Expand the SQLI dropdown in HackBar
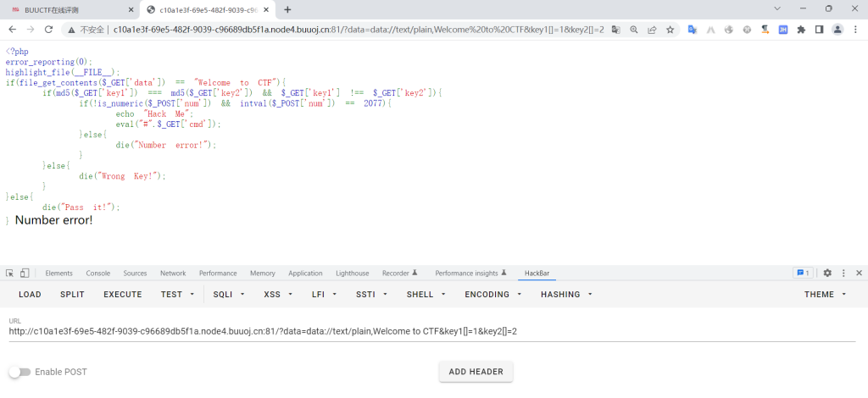868x398 pixels. click(229, 295)
